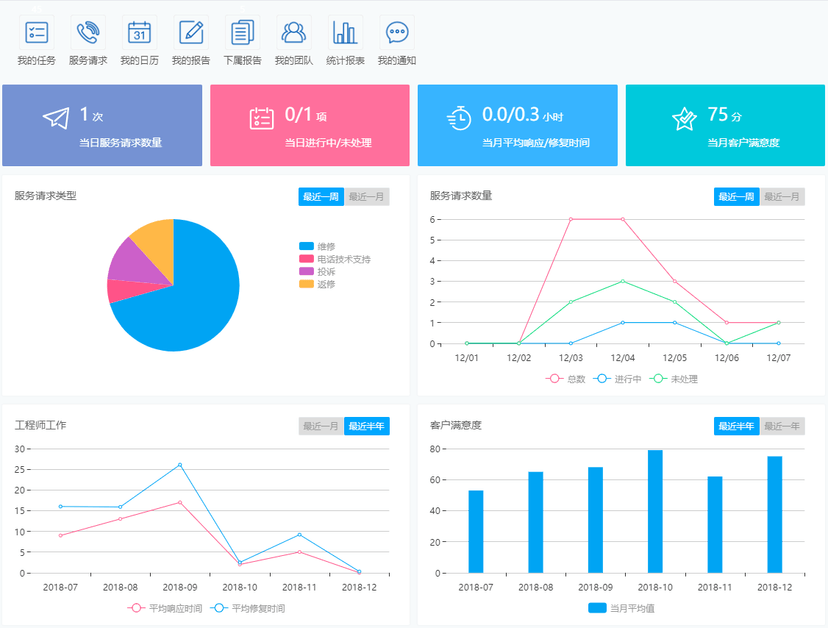Open 服务请求 phone icon
Screen dimensions: 828x628
pyautogui.click(x=88, y=32)
